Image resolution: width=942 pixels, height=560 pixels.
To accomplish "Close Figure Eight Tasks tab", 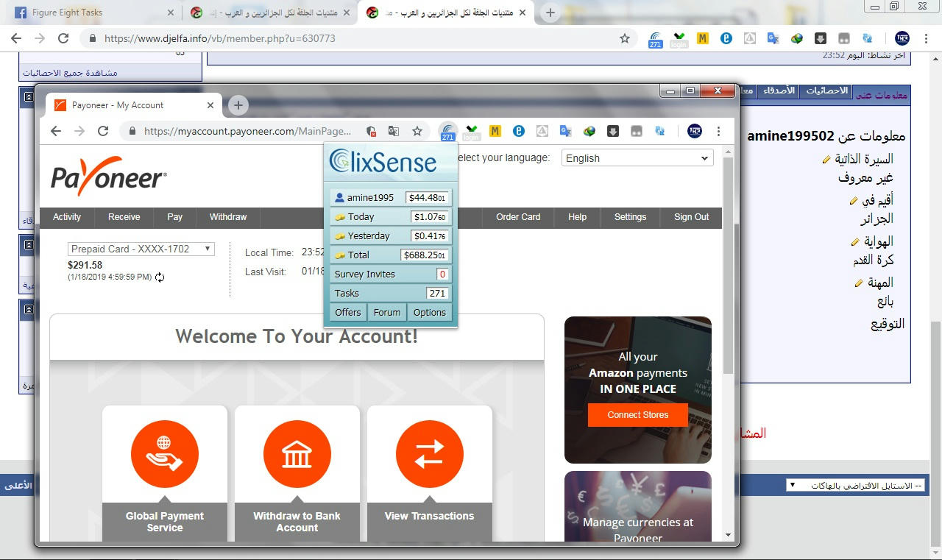I will click(171, 13).
